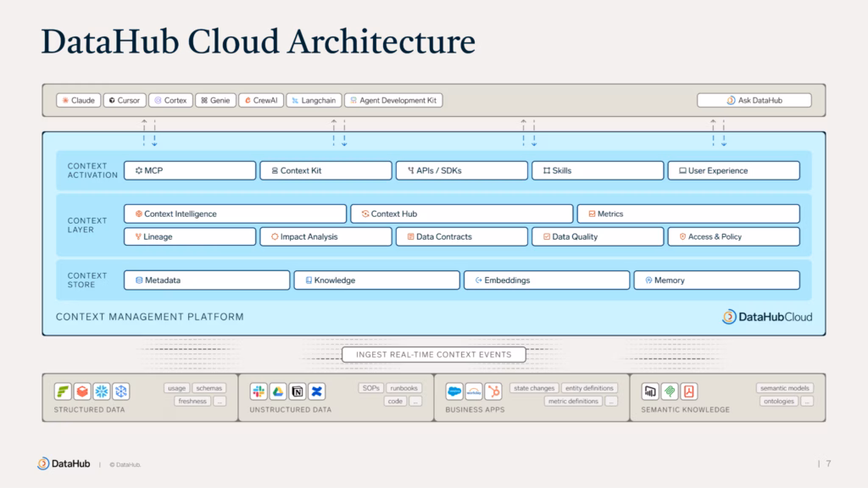Viewport: 868px width, 488px height.
Task: Click the Salesforce cloud icon
Action: coord(454,391)
